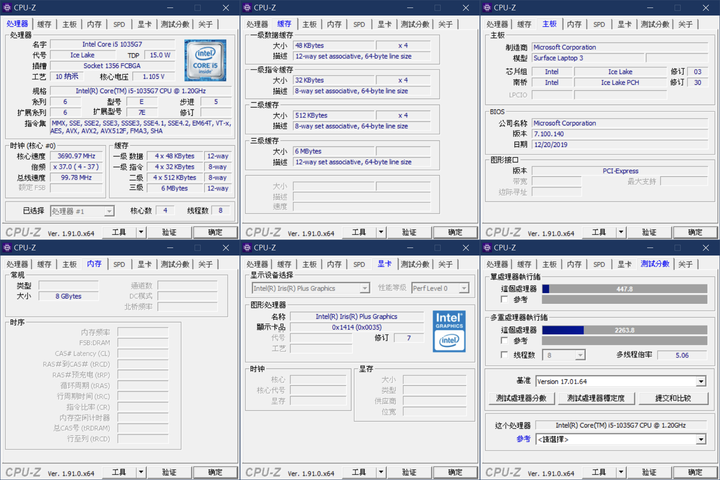Click the multiplier value x 37.0 (4 - 37)
Image resolution: width=720 pixels, height=480 pixels.
coord(76,167)
